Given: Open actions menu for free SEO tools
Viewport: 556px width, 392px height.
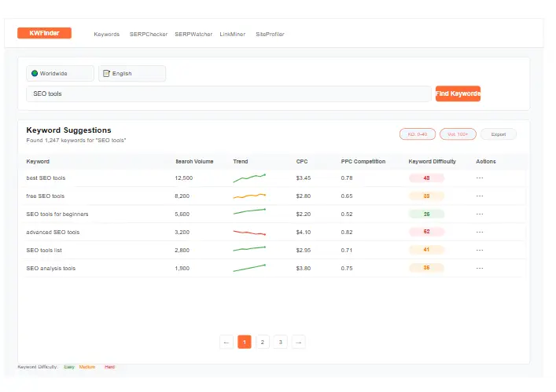Looking at the screenshot, I should (x=480, y=196).
